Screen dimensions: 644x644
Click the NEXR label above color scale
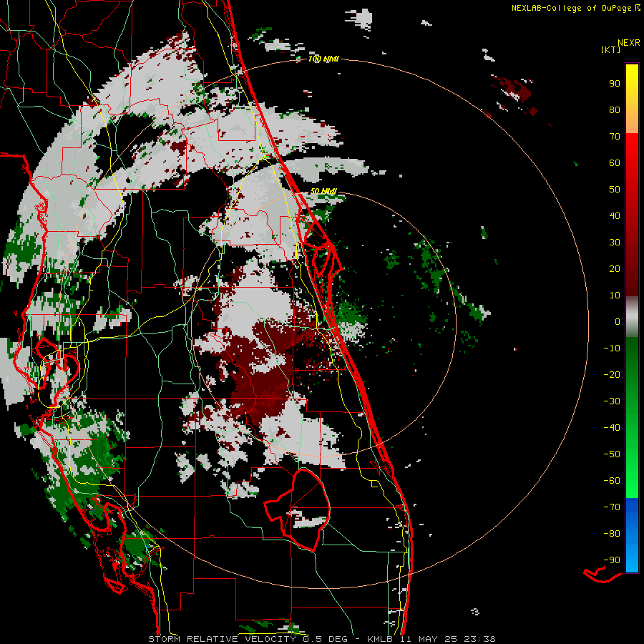point(628,43)
